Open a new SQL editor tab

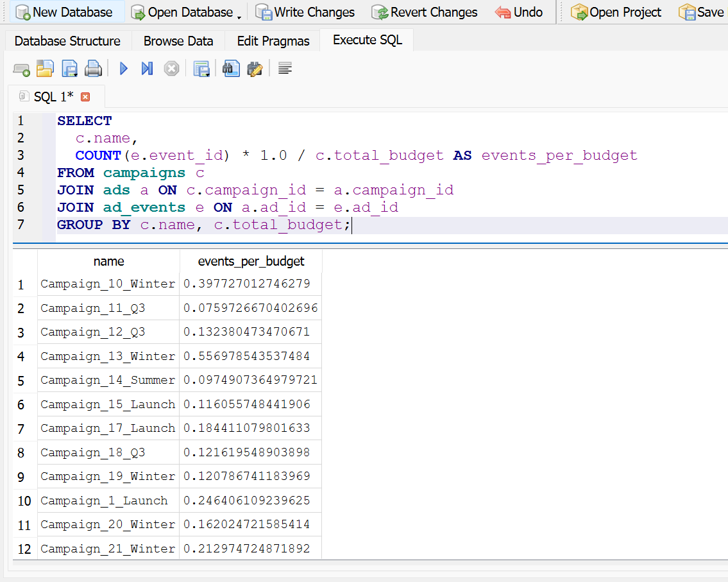[x=21, y=69]
